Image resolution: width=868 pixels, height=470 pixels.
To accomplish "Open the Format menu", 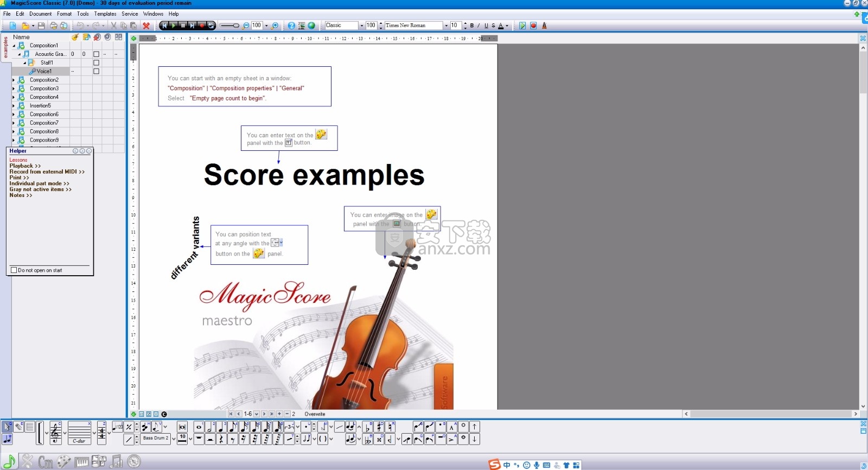I will tap(64, 14).
